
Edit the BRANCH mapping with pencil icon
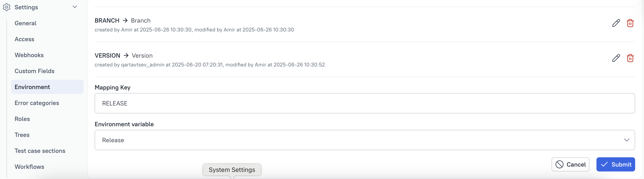[x=616, y=23]
